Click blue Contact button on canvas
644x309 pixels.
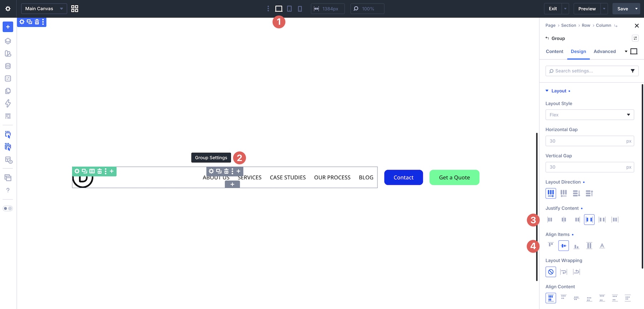pos(404,177)
